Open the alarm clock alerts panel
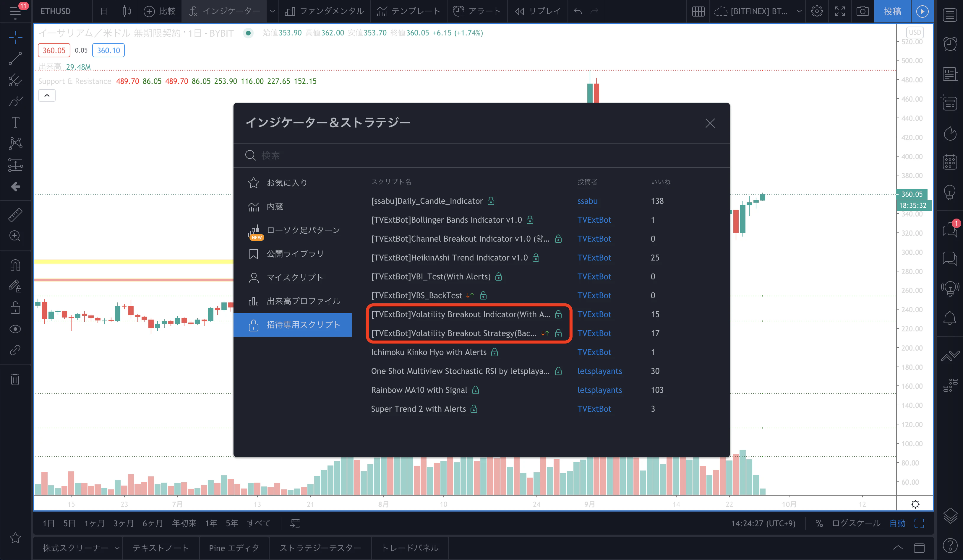The height and width of the screenshot is (560, 963). point(950,43)
